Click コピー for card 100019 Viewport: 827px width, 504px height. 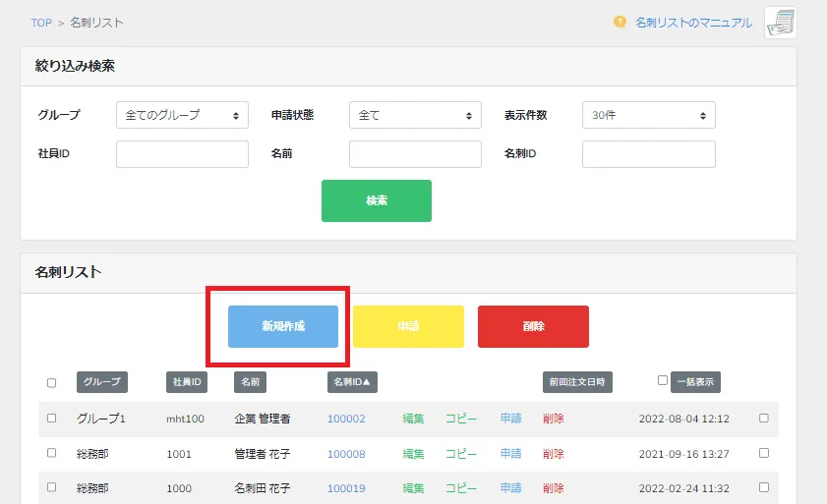click(x=461, y=488)
